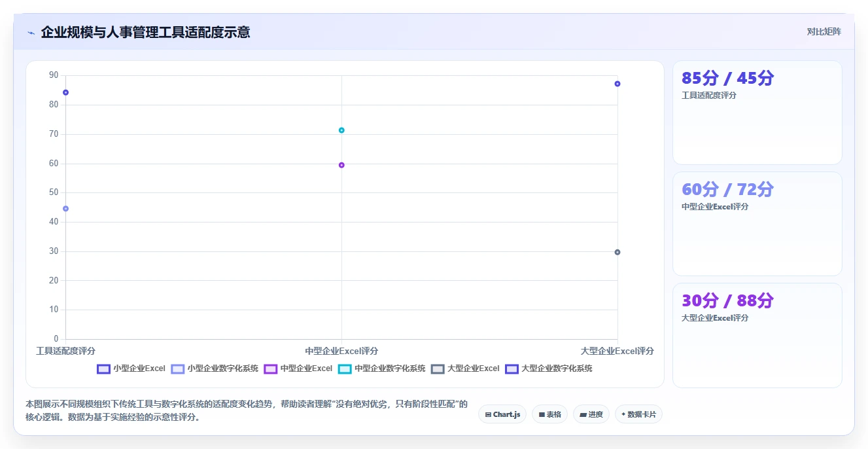Click the gray data point near 30
This screenshot has height=449, width=868.
pos(617,252)
